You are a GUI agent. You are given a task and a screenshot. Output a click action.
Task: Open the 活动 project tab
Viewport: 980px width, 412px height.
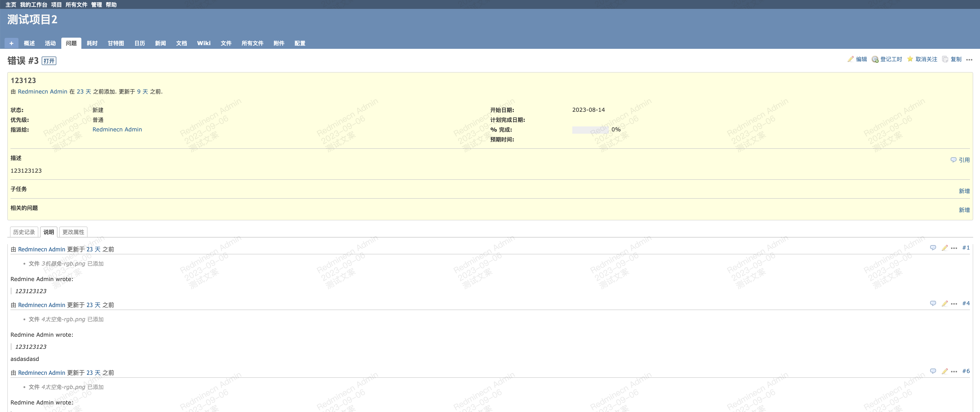50,43
